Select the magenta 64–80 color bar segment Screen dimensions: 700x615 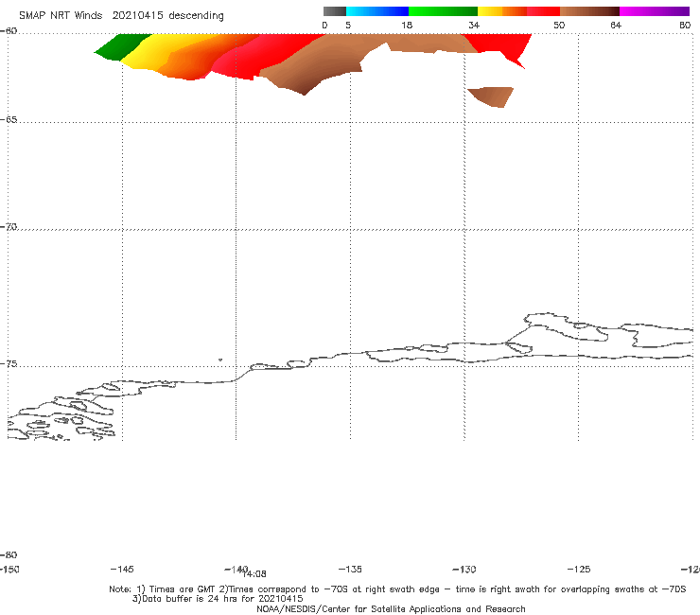655,11
